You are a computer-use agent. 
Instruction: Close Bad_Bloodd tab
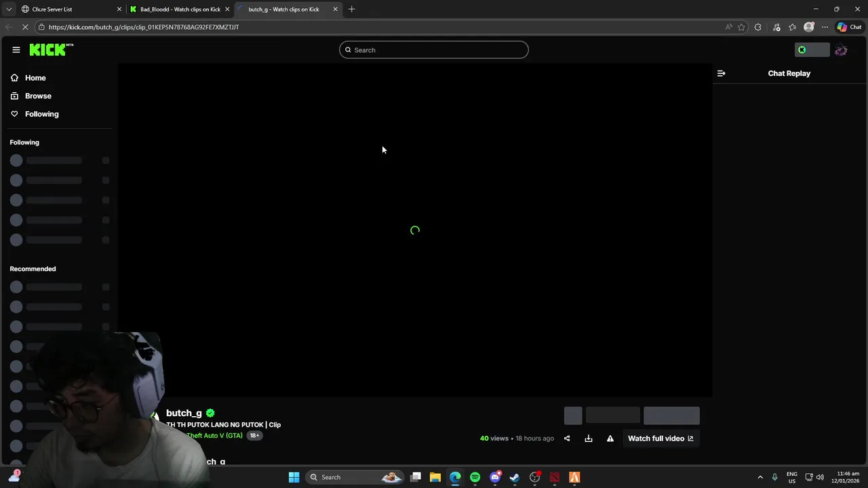coord(227,9)
